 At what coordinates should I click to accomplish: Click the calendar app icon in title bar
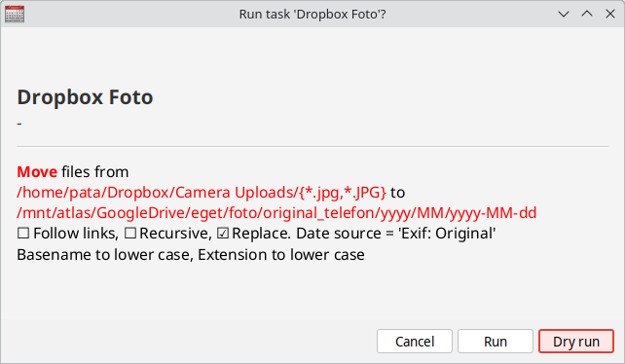pyautogui.click(x=15, y=14)
